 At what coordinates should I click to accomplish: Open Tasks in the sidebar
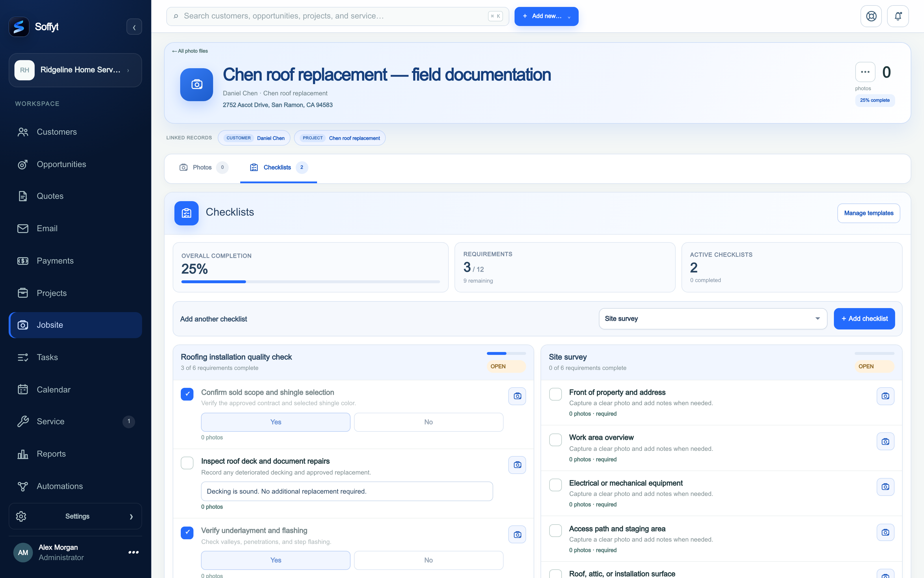[x=75, y=357]
